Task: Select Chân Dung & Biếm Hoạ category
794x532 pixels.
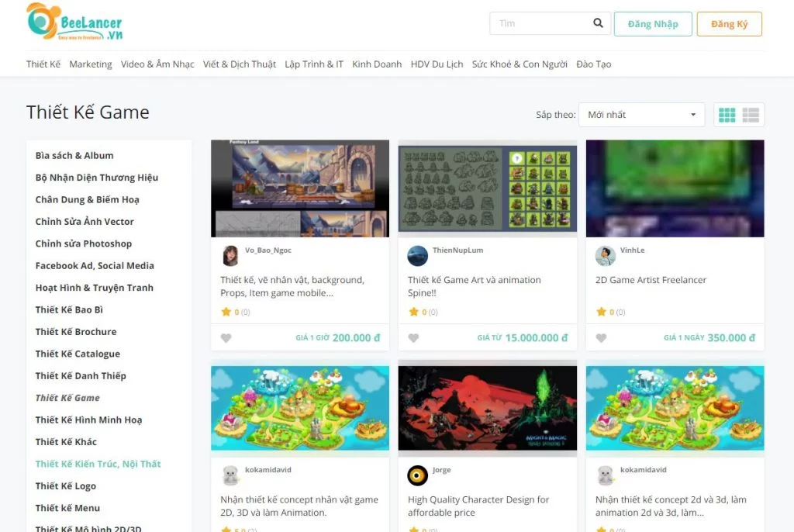Action: click(x=87, y=199)
